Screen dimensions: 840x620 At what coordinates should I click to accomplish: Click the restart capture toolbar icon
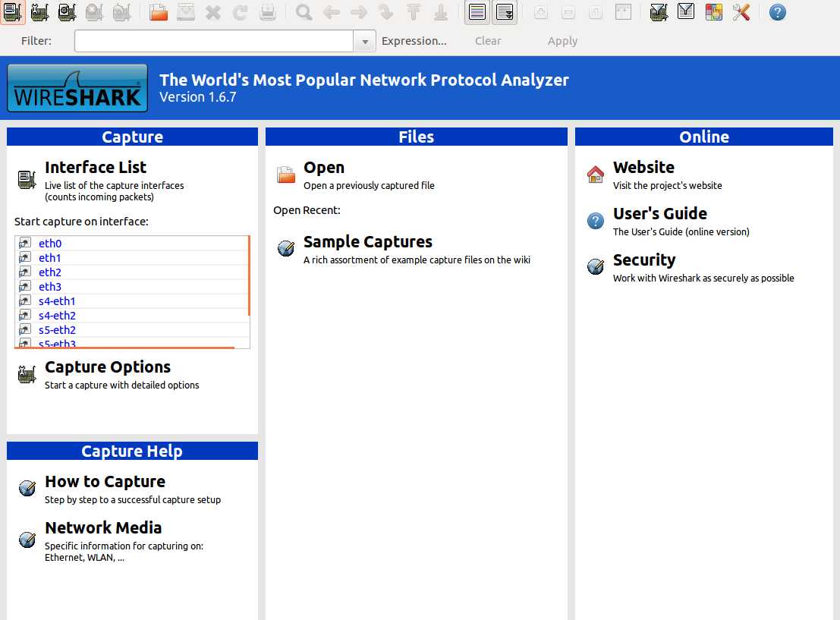point(121,12)
